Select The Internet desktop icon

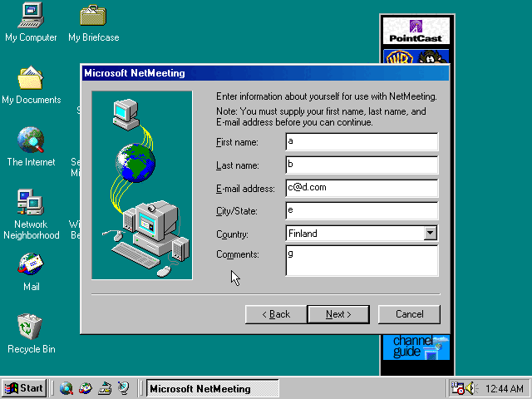[31, 146]
